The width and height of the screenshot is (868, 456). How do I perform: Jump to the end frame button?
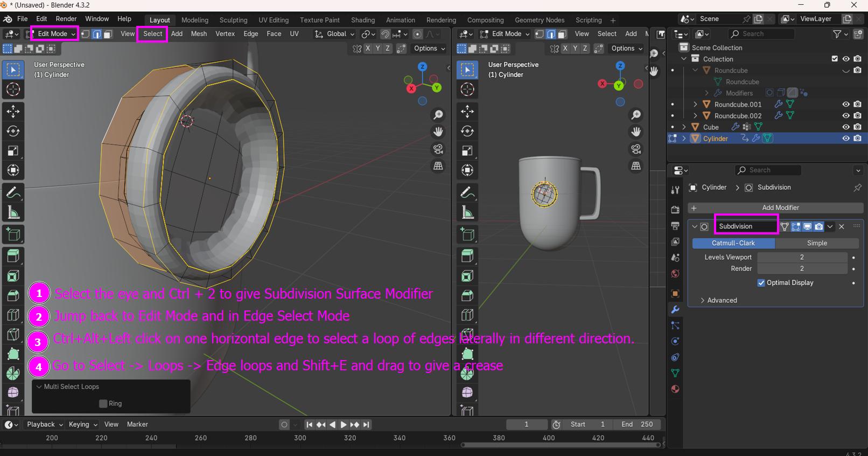point(366,425)
